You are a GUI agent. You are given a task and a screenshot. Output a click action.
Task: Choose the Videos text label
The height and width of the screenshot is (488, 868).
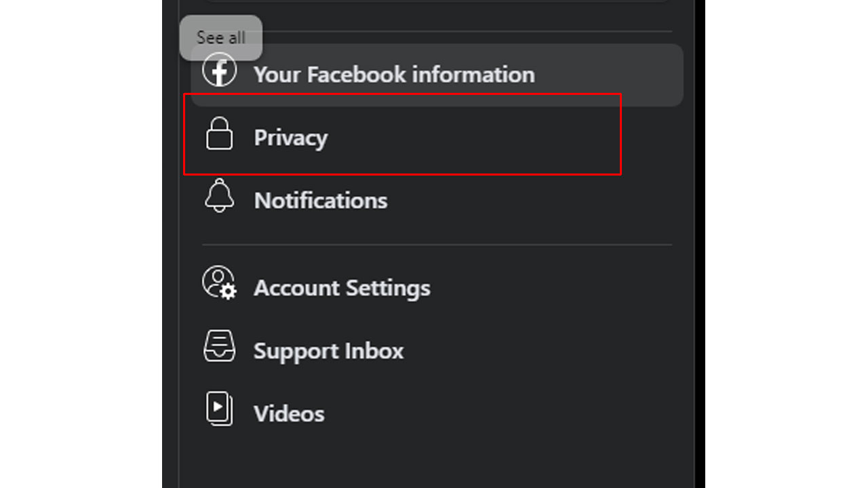click(289, 413)
